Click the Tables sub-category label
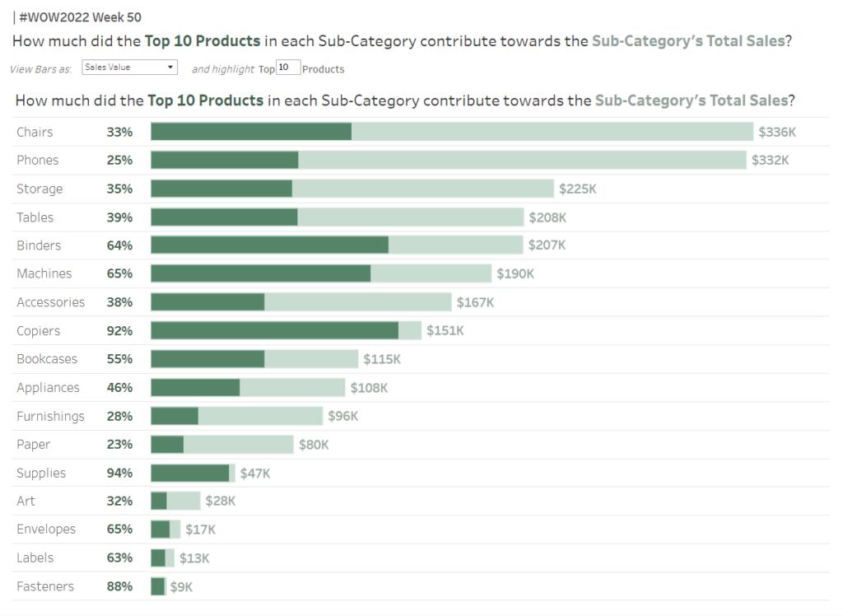Image resolution: width=843 pixels, height=616 pixels. pos(35,217)
